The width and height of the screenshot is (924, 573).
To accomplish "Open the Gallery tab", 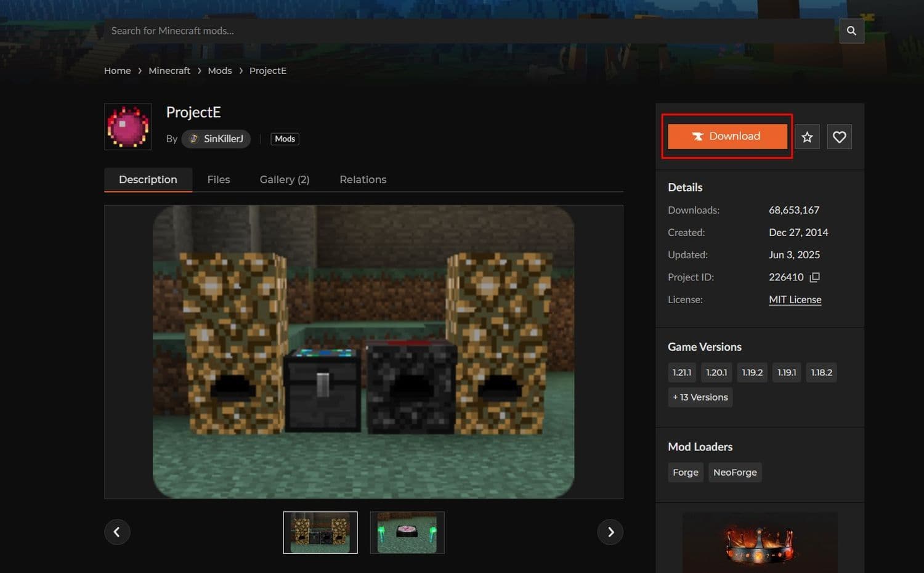I will click(x=284, y=179).
